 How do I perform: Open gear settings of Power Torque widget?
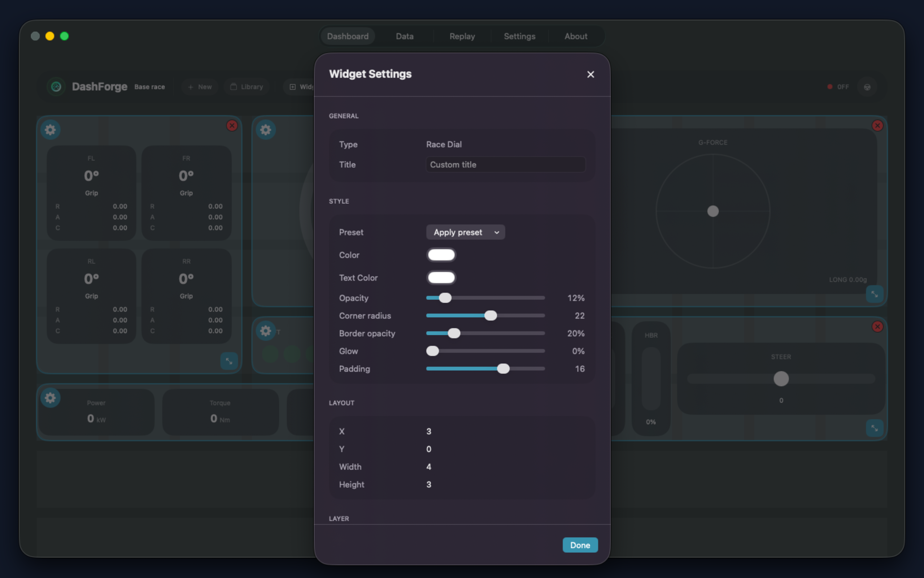[51, 398]
